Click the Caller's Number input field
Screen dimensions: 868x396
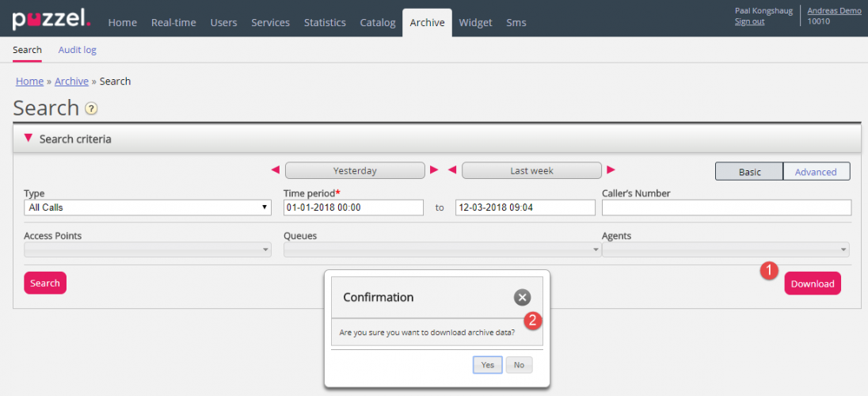click(726, 208)
